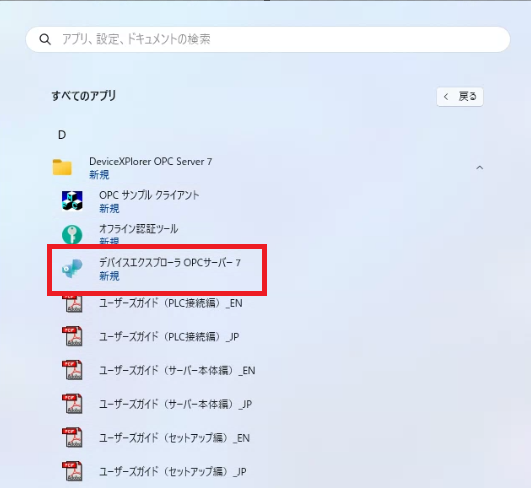Collapse the DeviceXPlorer folder with chevron
531x488 pixels.
[480, 167]
